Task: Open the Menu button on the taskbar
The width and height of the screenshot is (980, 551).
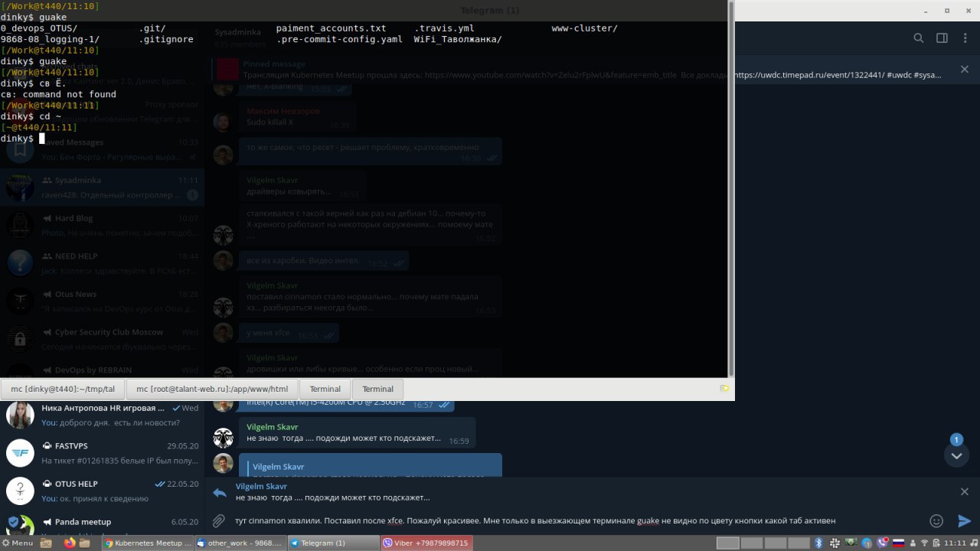Action: tap(18, 543)
